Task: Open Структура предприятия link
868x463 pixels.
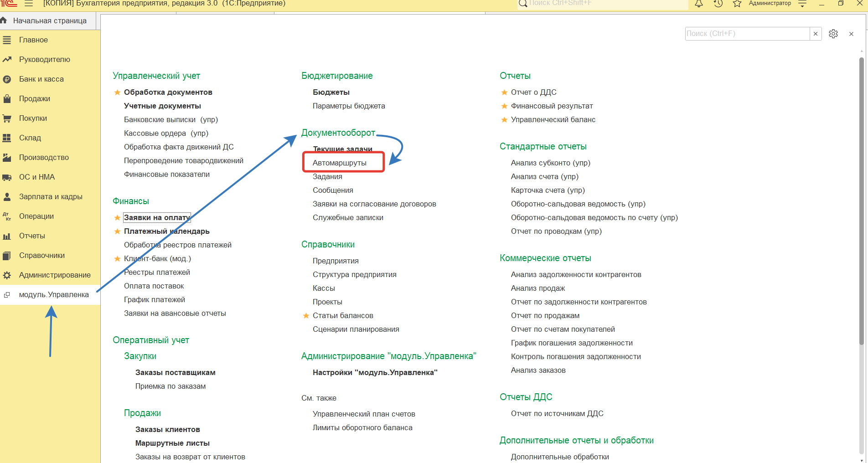Action: [x=355, y=275]
